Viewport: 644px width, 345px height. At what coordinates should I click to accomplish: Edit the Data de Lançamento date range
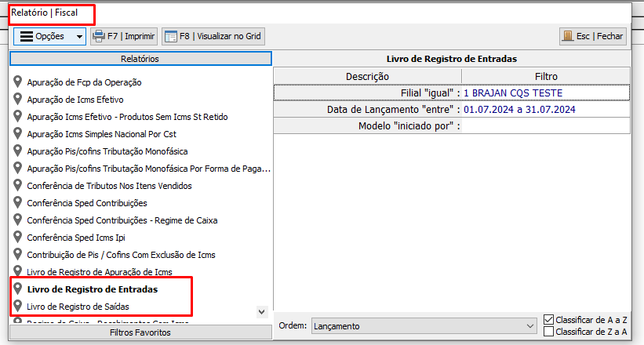click(x=545, y=110)
